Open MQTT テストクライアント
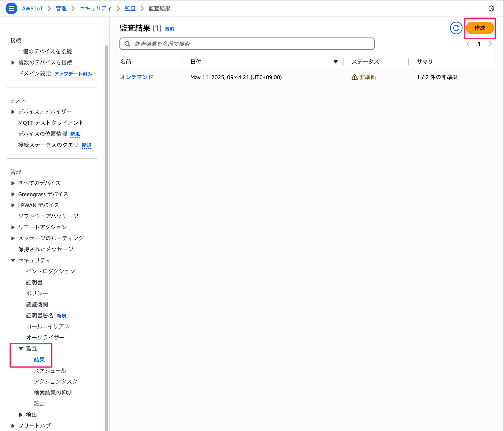 51,123
